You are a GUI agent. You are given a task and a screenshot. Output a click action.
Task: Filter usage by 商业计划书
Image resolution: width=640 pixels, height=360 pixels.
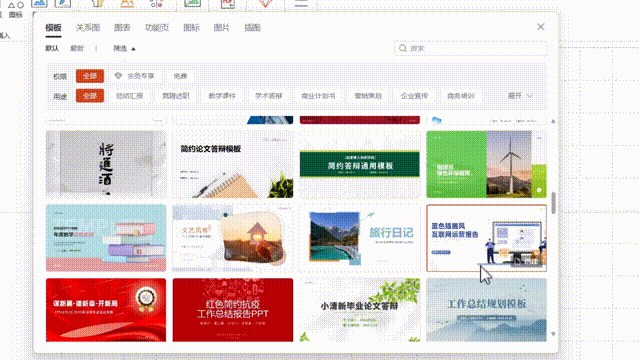[318, 96]
